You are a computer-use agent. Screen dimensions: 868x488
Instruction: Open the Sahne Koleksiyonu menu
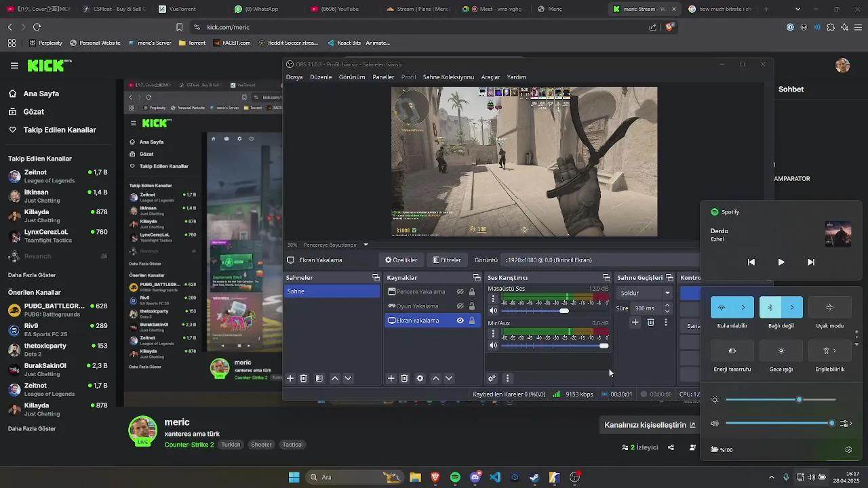coord(448,77)
